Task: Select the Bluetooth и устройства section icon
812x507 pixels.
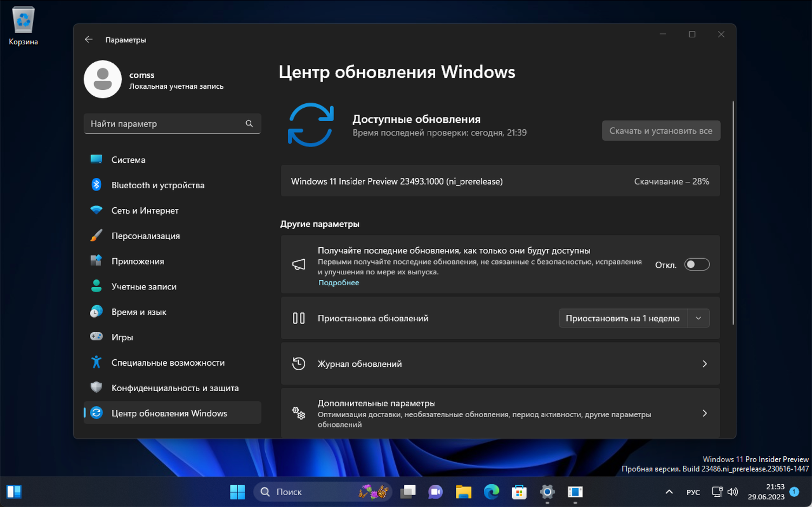Action: point(96,185)
